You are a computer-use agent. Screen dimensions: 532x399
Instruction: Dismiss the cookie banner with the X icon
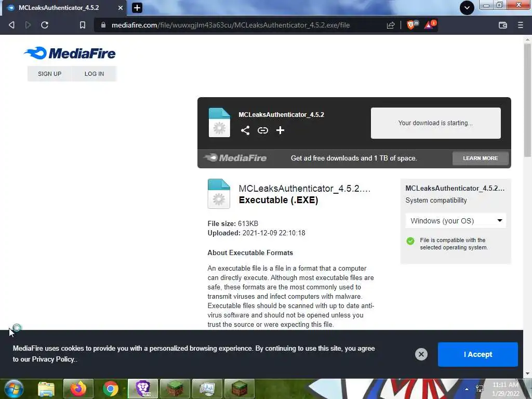421,354
